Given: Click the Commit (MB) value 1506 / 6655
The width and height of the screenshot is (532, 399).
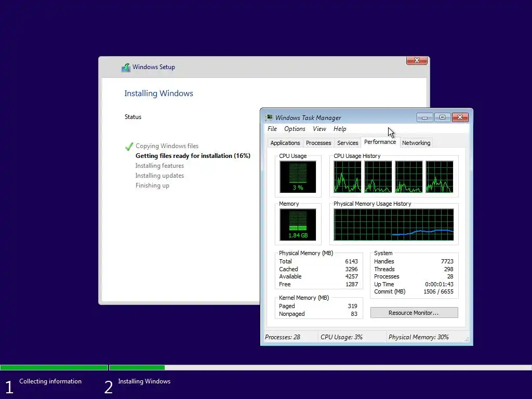Looking at the screenshot, I should coord(438,292).
